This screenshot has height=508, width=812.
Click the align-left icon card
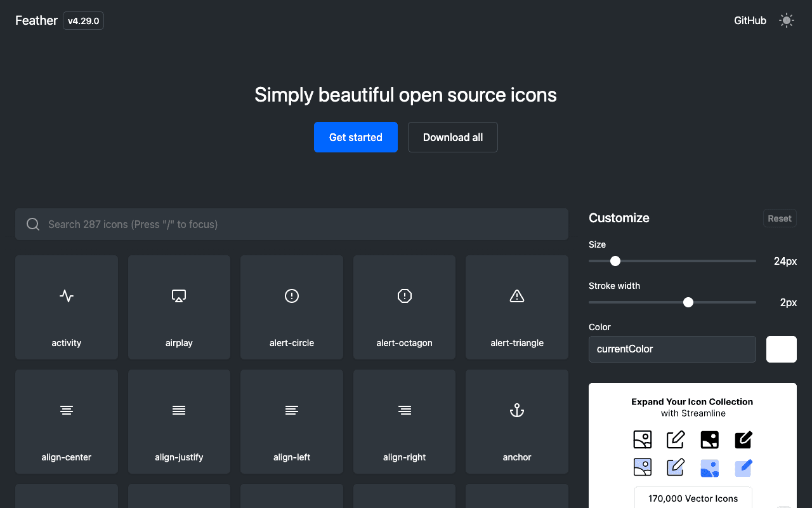coord(291,422)
